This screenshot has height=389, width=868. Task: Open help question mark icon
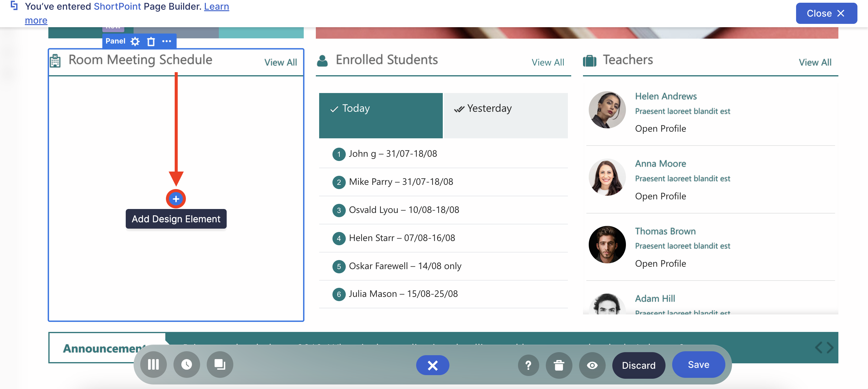pos(528,365)
